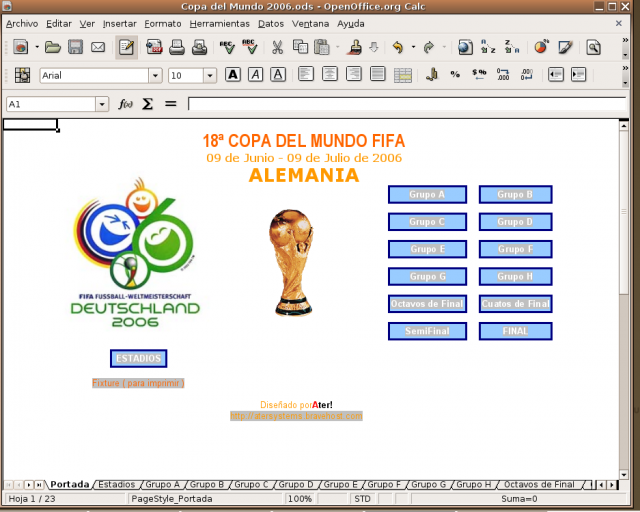The width and height of the screenshot is (640, 512).
Task: Open the Styles and Formatting icon
Action: [x=22, y=75]
